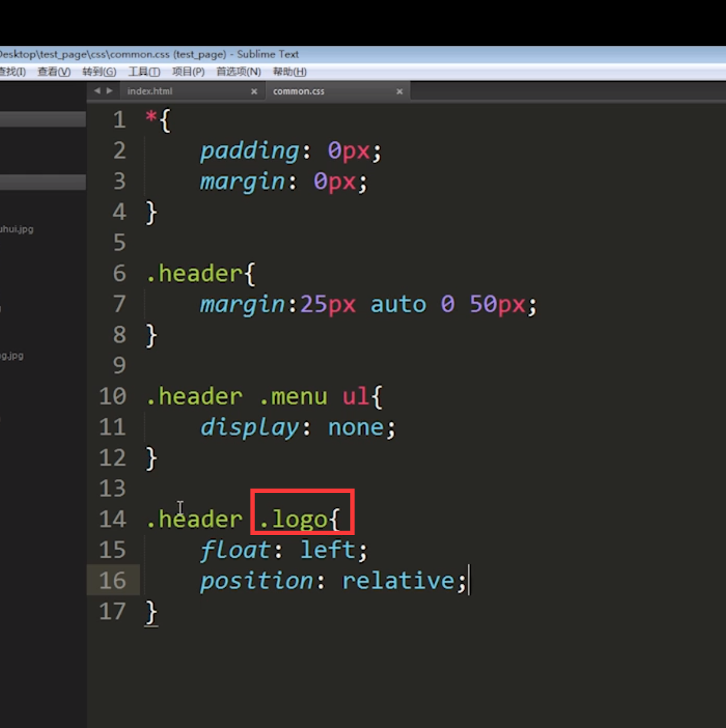
Task: Click the margin property on line 7
Action: click(242, 304)
